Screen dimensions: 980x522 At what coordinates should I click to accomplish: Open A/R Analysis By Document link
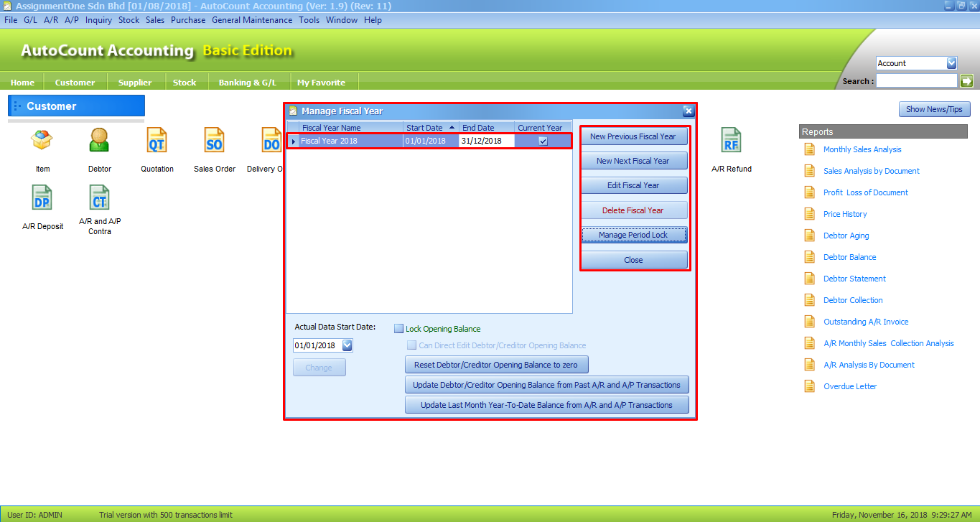click(x=869, y=365)
